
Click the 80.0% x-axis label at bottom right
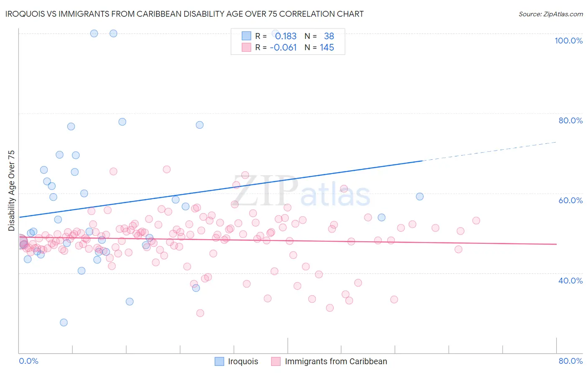pyautogui.click(x=570, y=361)
